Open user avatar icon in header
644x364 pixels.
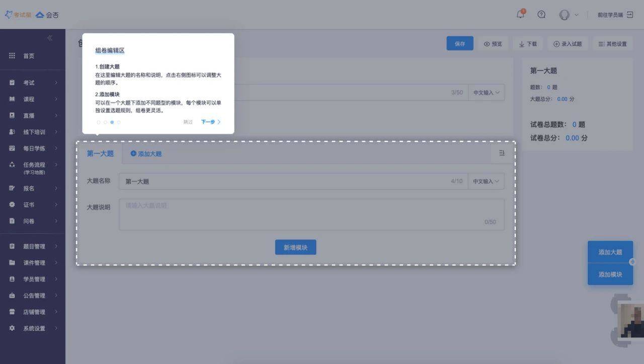coord(565,15)
